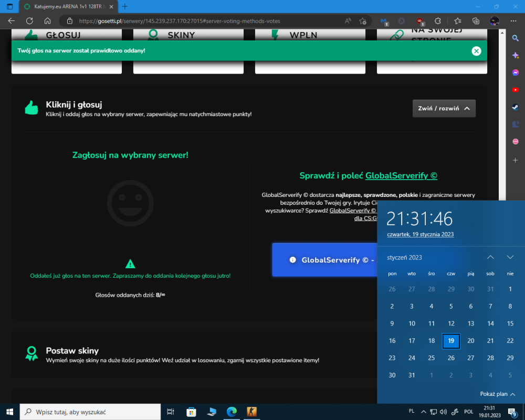The image size is (525, 420).
Task: Add a site to sidebar plus icon
Action: (516, 160)
